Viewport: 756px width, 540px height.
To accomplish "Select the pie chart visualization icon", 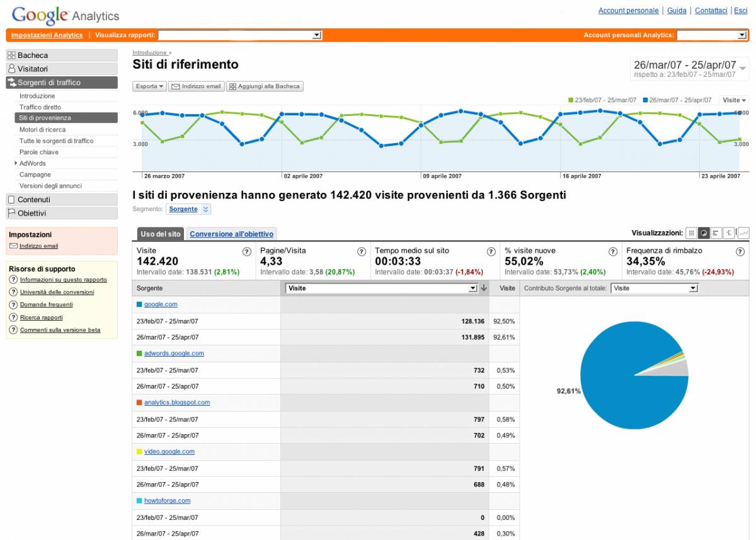I will coord(704,233).
